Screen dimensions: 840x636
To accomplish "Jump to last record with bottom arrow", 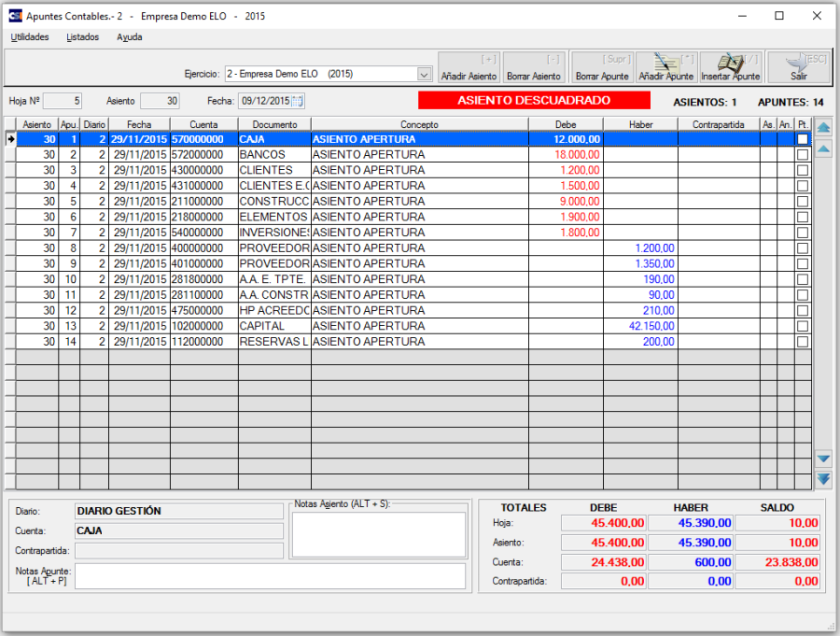I will tap(823, 479).
